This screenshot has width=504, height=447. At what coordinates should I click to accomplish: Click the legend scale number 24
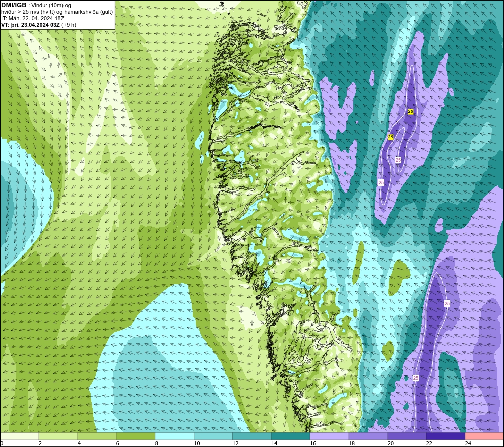coord(468,443)
